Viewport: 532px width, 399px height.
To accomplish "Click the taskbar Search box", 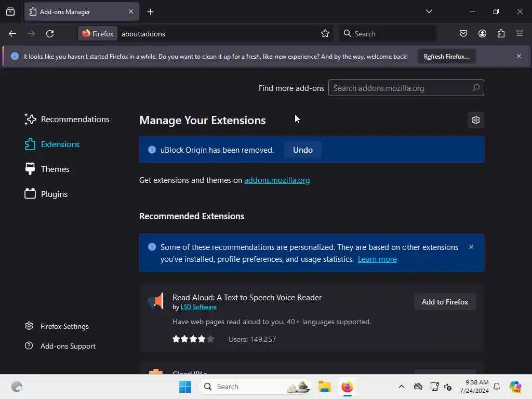I will [x=255, y=387].
